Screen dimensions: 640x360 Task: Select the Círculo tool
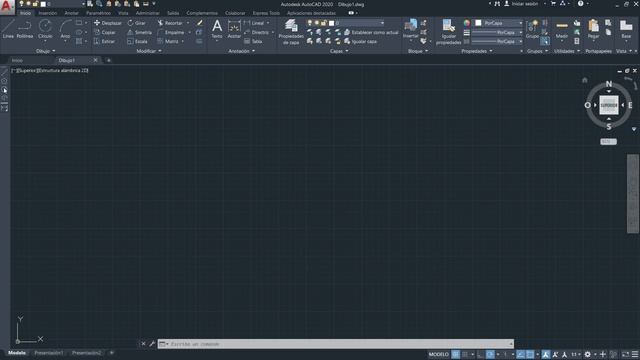45,29
